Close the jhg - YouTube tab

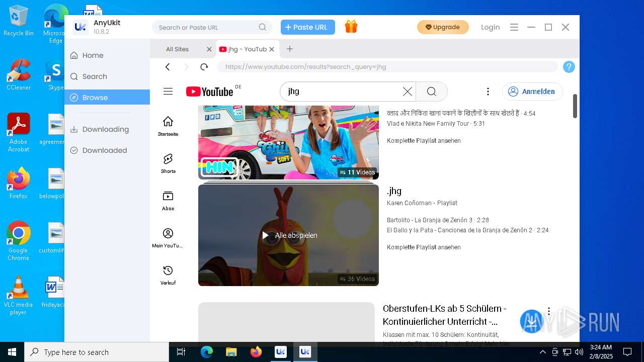click(x=272, y=49)
